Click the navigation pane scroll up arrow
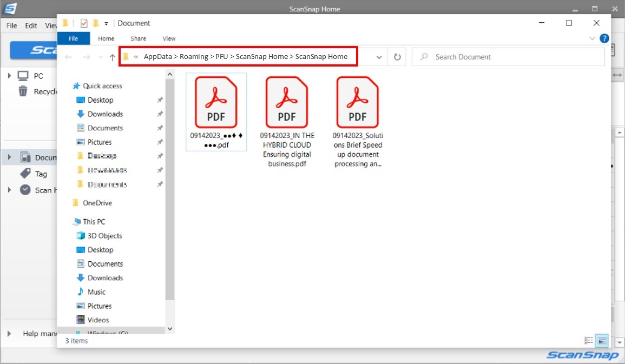625x364 pixels. point(170,75)
